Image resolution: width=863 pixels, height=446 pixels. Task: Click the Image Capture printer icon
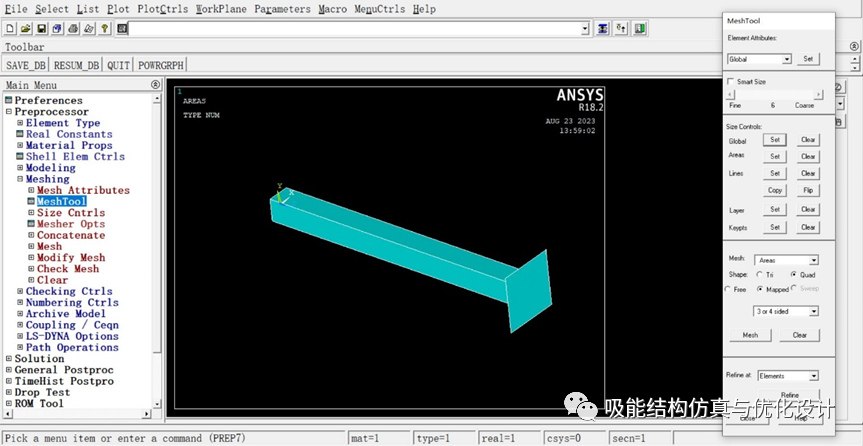(x=73, y=29)
